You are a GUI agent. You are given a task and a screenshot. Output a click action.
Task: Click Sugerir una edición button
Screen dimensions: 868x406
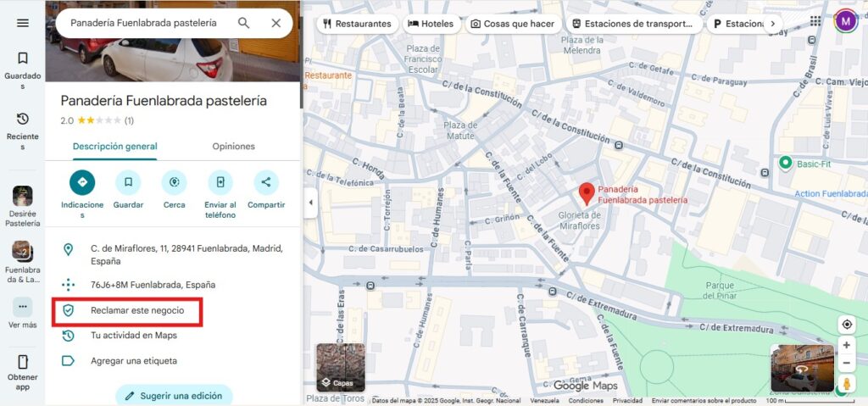pos(174,395)
